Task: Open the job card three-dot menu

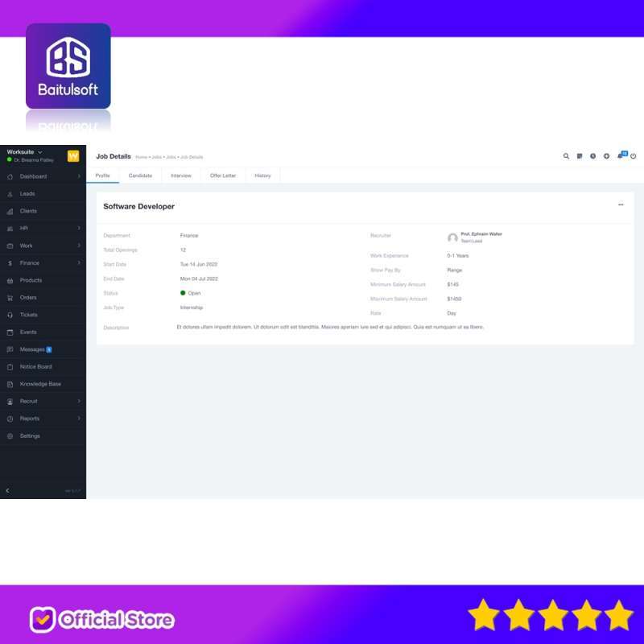Action: tap(621, 204)
